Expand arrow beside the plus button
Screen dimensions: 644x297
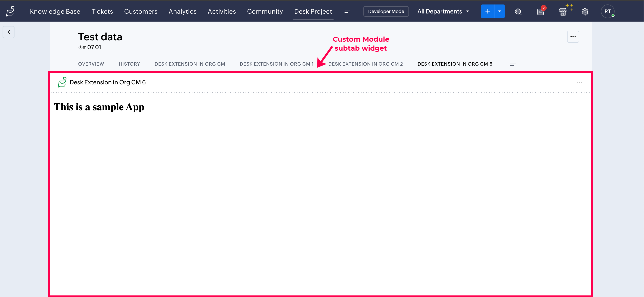coord(499,11)
